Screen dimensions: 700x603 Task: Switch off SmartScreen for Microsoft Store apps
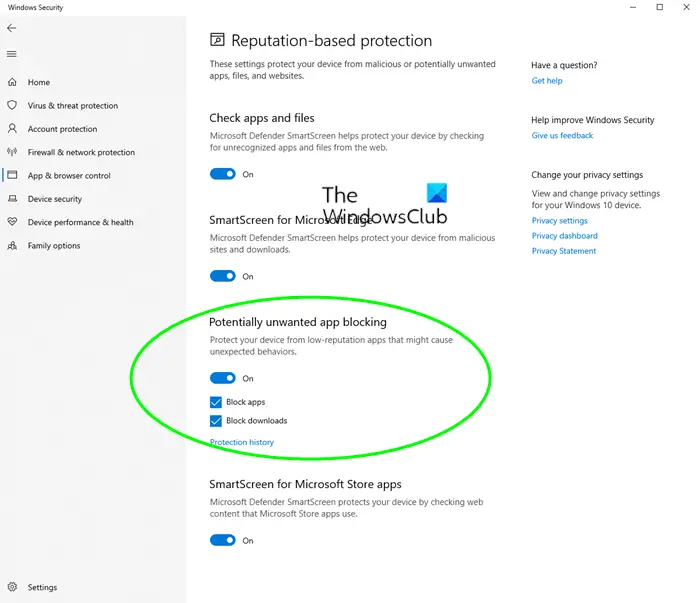(223, 541)
